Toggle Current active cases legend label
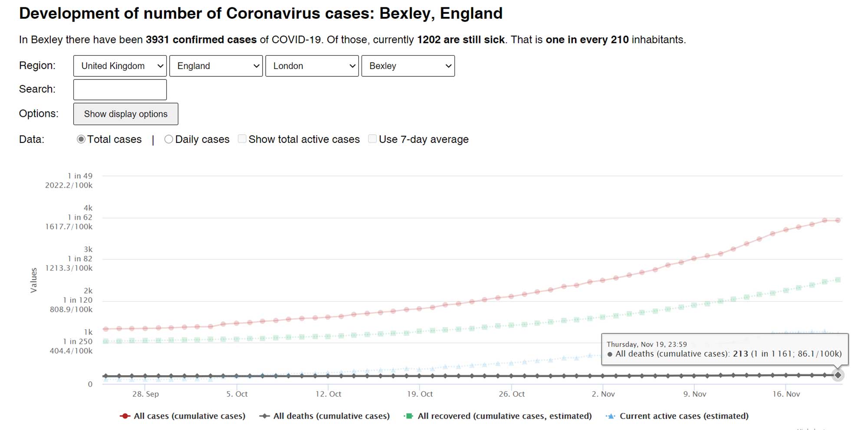 684,416
